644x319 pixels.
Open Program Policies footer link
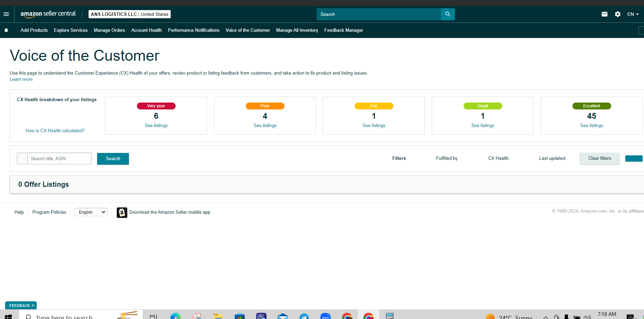pyautogui.click(x=49, y=212)
